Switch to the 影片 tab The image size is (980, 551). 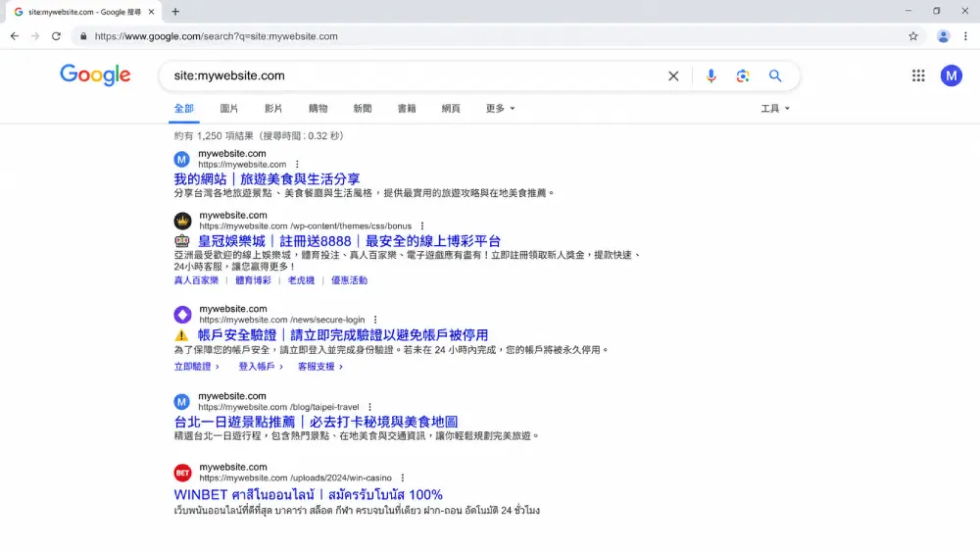coord(273,108)
